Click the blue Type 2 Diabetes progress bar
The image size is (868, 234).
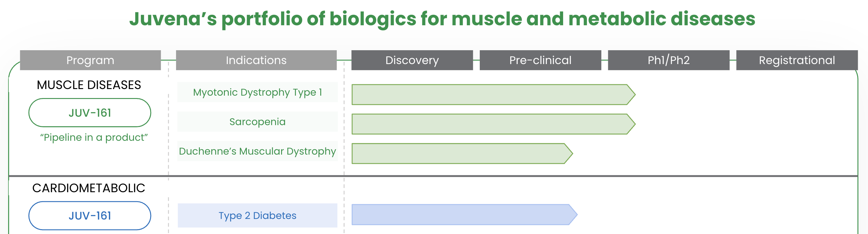point(464,214)
